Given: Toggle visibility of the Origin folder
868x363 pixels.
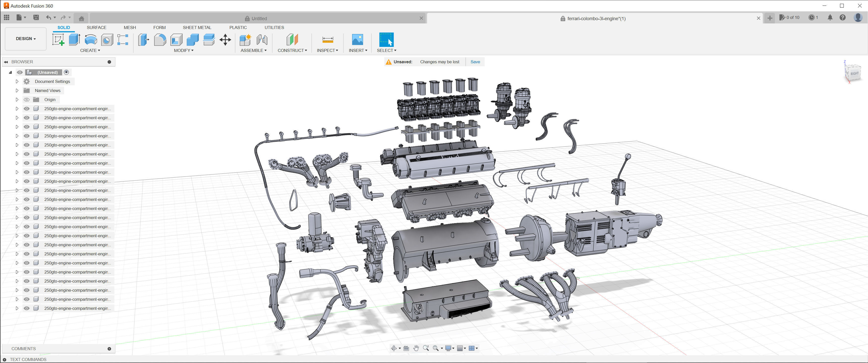Looking at the screenshot, I should point(26,100).
